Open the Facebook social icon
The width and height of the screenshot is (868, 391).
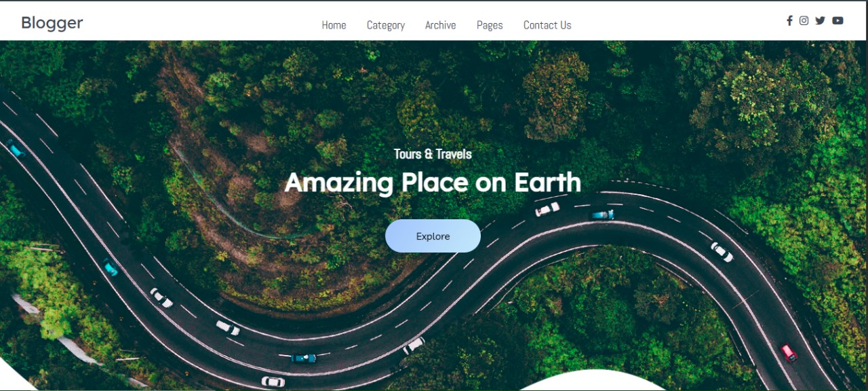[789, 20]
